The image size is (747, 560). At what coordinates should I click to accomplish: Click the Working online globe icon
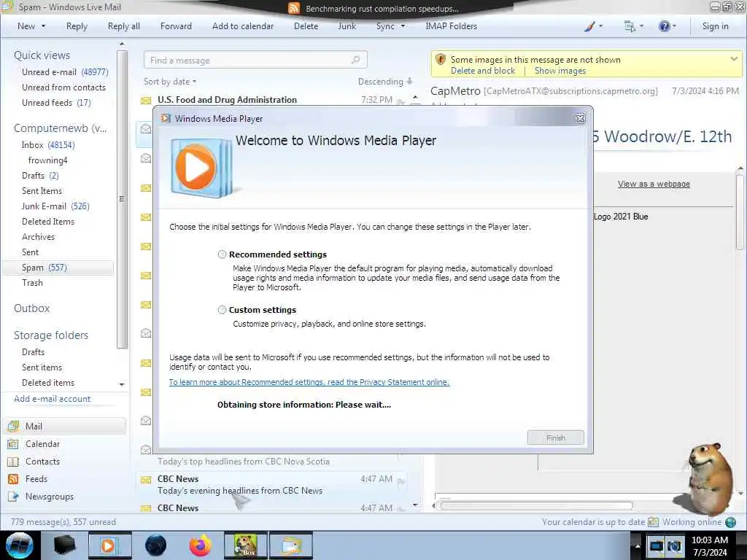[730, 522]
